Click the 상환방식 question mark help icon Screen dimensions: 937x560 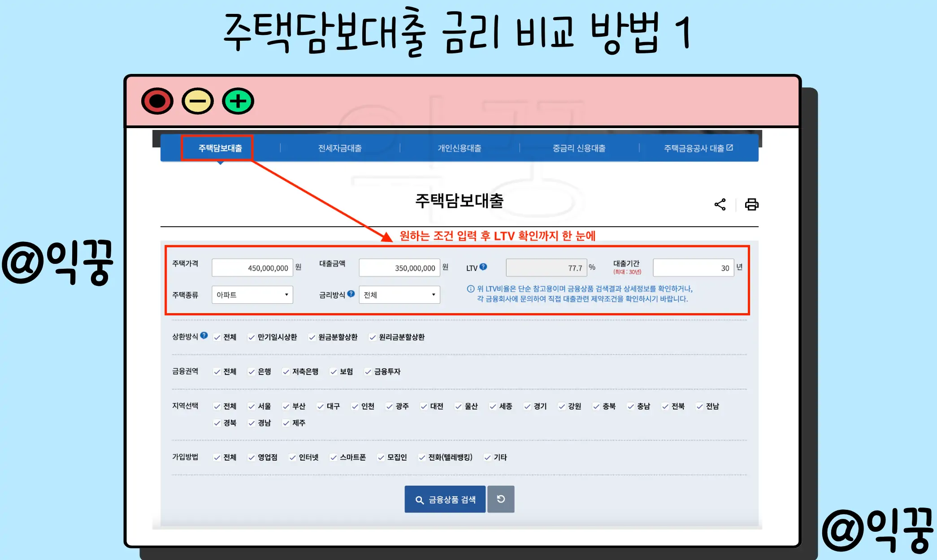point(204,335)
